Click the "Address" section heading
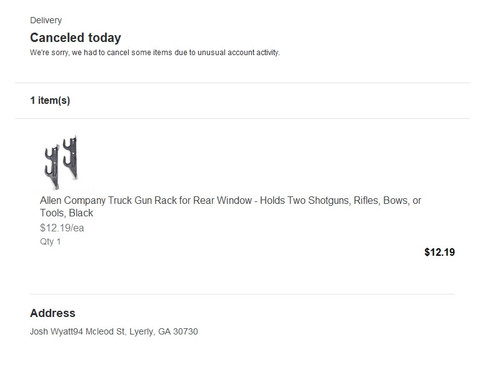This screenshot has width=500, height=379. pyautogui.click(x=53, y=313)
